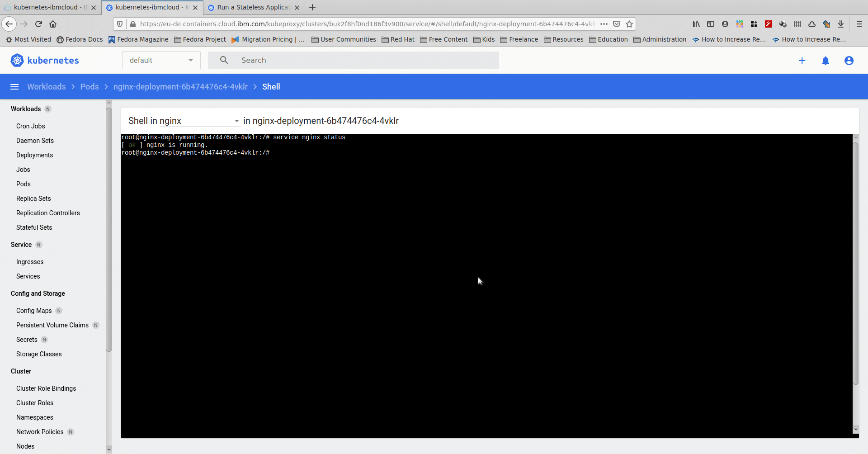Show site security lock information
Viewport: 868px width, 454px height.
(132, 24)
